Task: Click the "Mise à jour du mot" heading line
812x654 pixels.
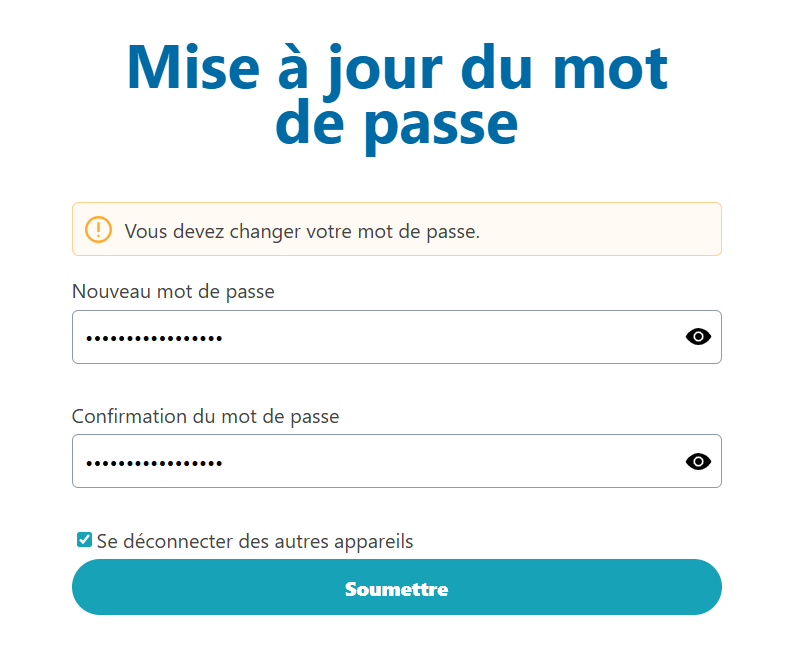Action: [397, 68]
